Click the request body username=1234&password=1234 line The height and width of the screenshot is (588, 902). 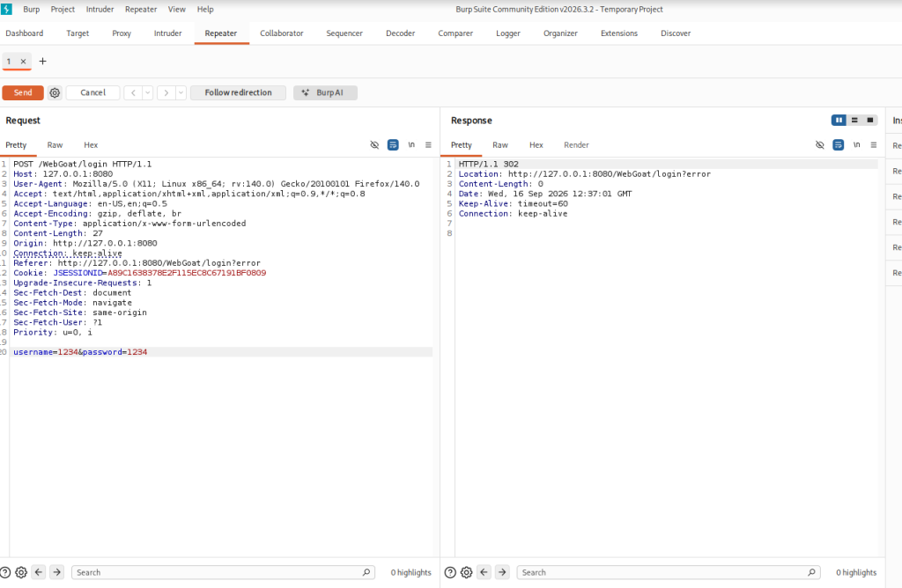[80, 352]
